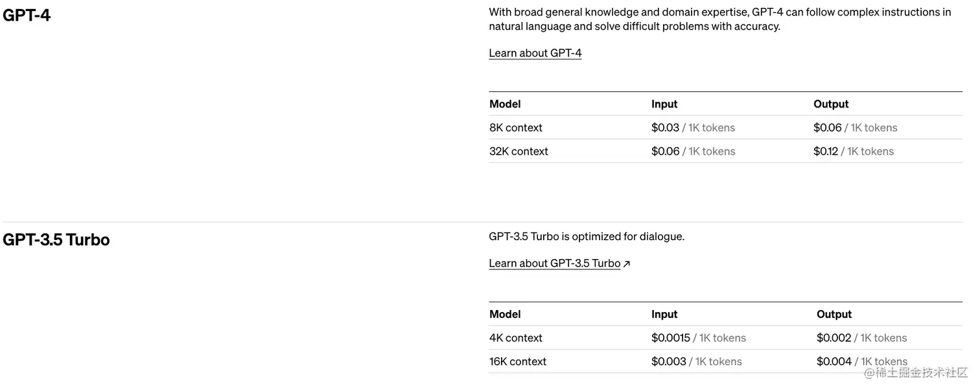This screenshot has width=980, height=391.
Task: Click the $0.06 input price for 32K context
Action: (x=665, y=151)
